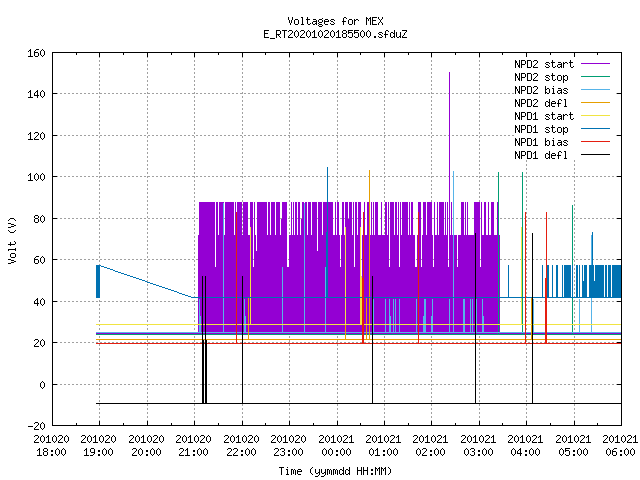Click the x-axis tick label 201020 19:00
The height and width of the screenshot is (480, 640).
(98, 446)
